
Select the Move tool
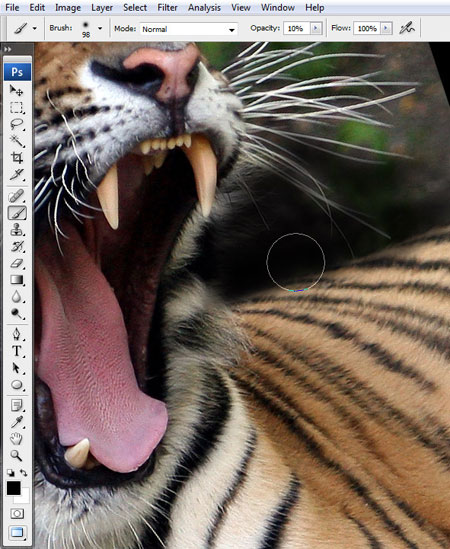(x=16, y=90)
